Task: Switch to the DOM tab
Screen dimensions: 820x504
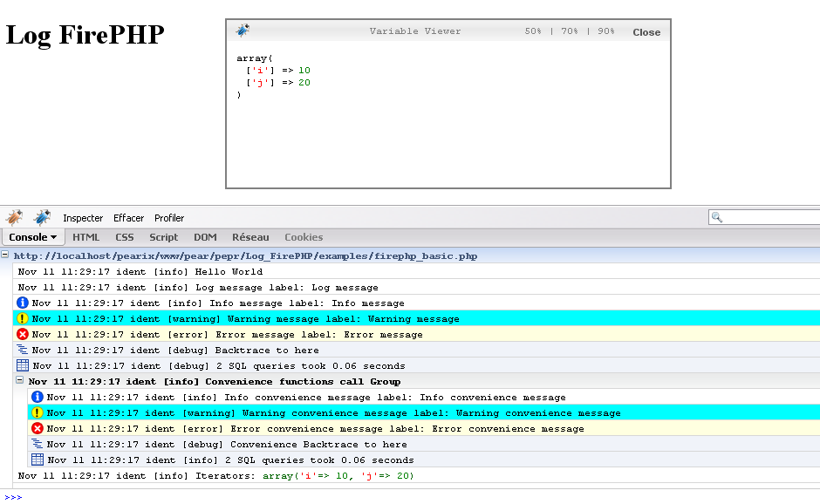Action: pyautogui.click(x=205, y=237)
